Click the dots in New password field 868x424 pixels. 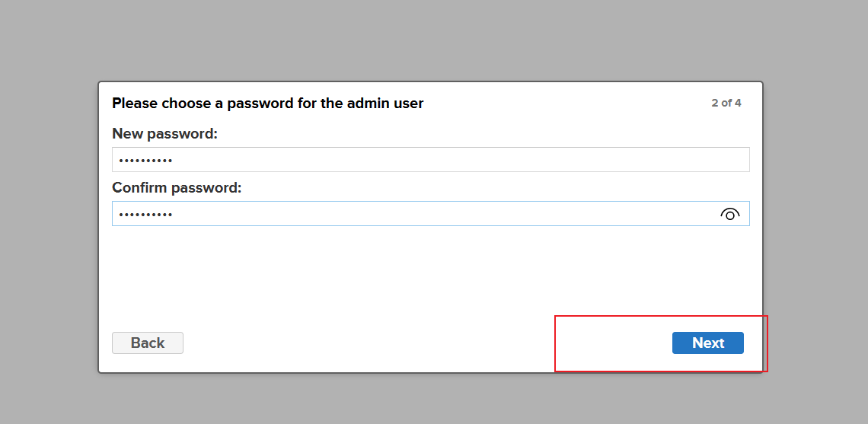[145, 160]
